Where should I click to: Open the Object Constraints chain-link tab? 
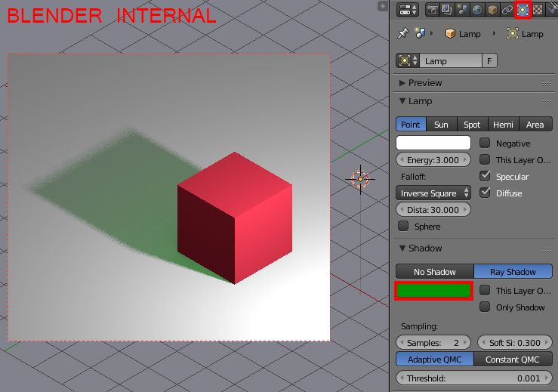(507, 10)
